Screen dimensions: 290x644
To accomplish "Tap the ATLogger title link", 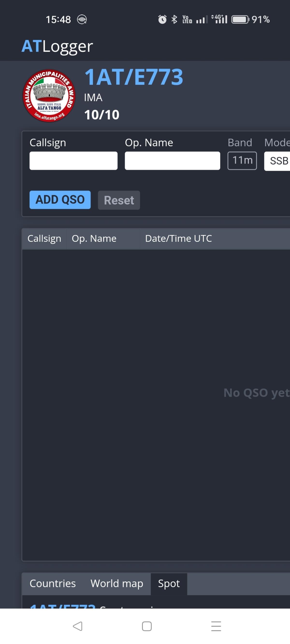I will click(57, 46).
